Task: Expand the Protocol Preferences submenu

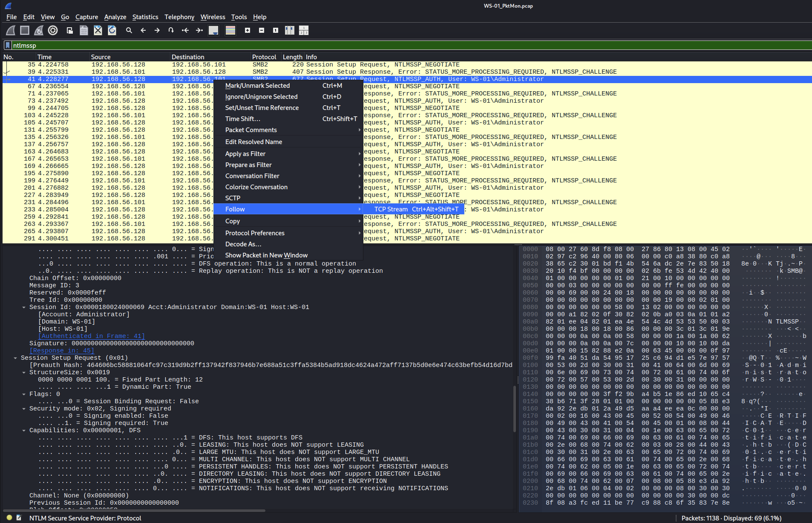Action: pyautogui.click(x=288, y=233)
